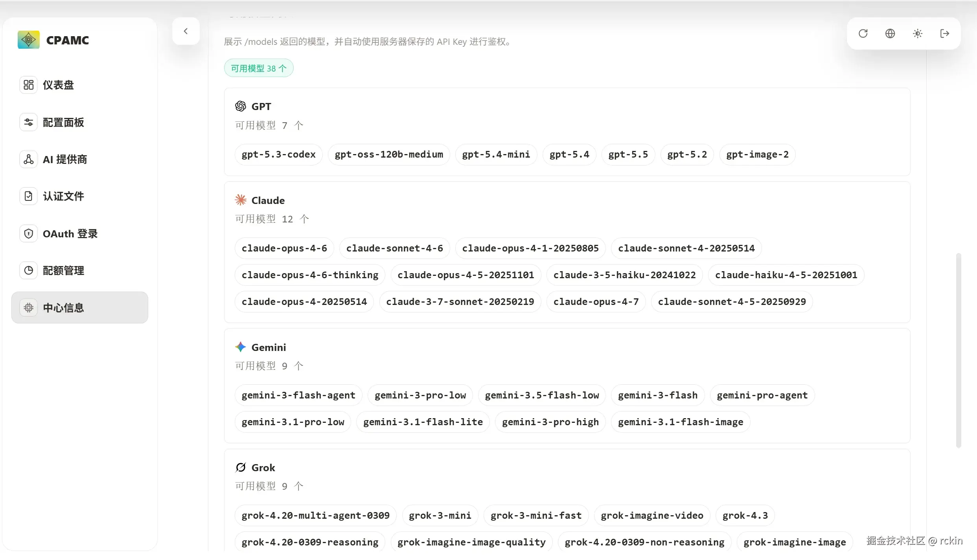Click the CPAMC title text
The width and height of the screenshot is (977, 560).
(68, 40)
